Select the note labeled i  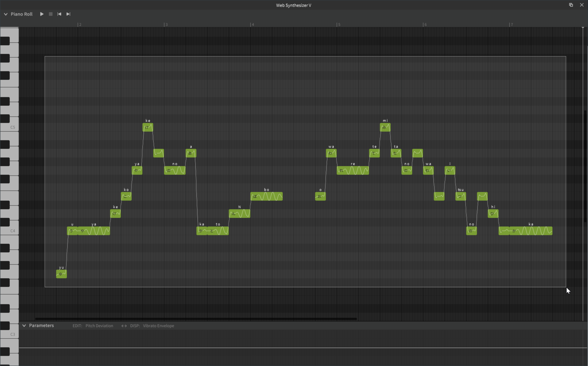(x=450, y=170)
